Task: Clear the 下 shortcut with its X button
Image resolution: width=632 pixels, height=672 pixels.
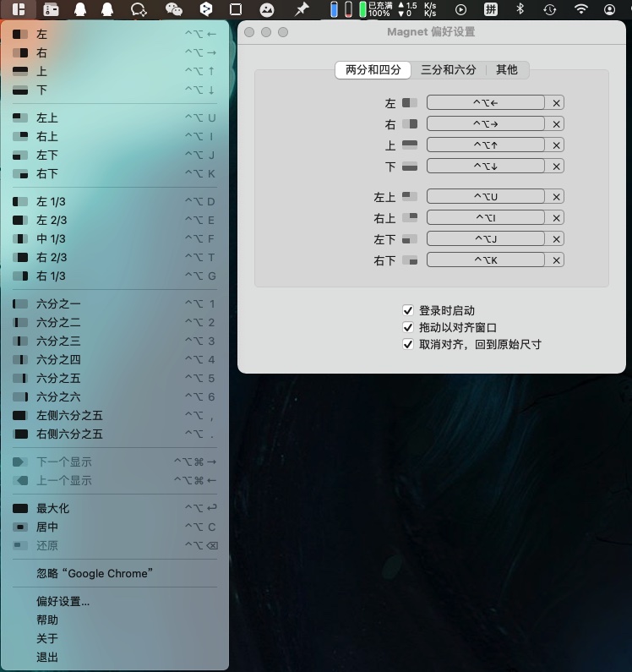Action: (556, 166)
